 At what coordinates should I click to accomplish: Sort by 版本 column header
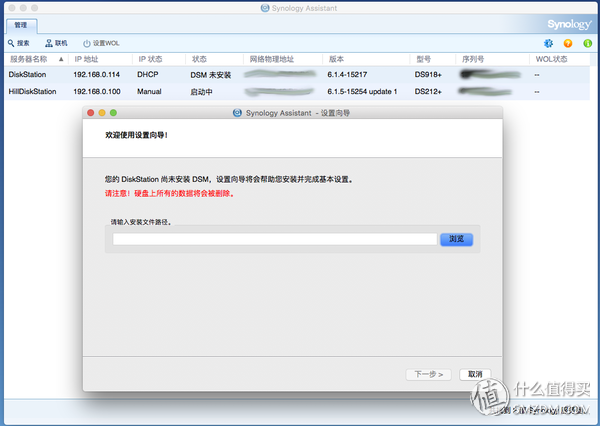coord(366,59)
